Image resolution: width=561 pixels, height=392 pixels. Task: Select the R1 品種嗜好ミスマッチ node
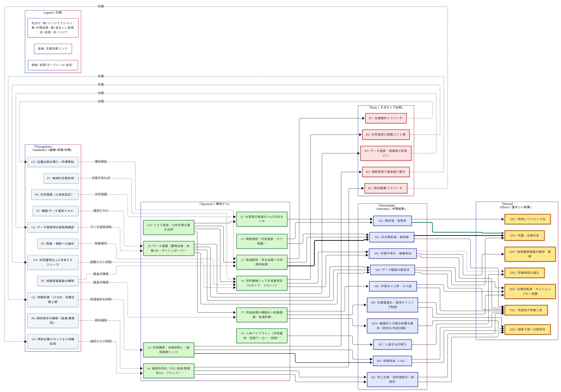tap(386, 118)
